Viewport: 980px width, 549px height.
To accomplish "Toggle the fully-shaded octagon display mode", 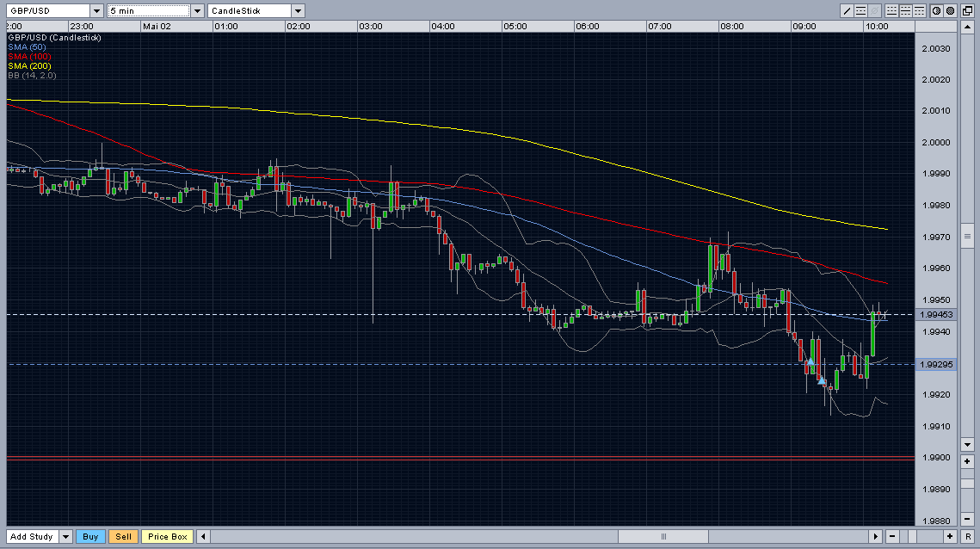I will tap(950, 10).
